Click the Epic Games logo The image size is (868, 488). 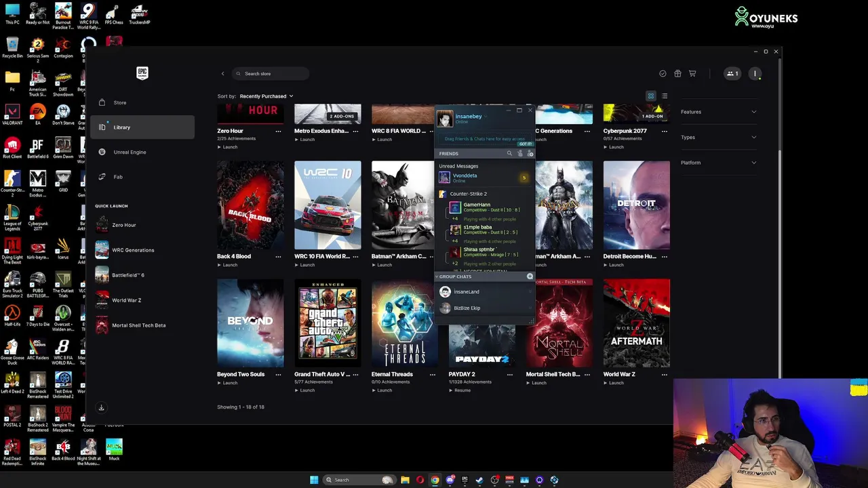tap(142, 73)
